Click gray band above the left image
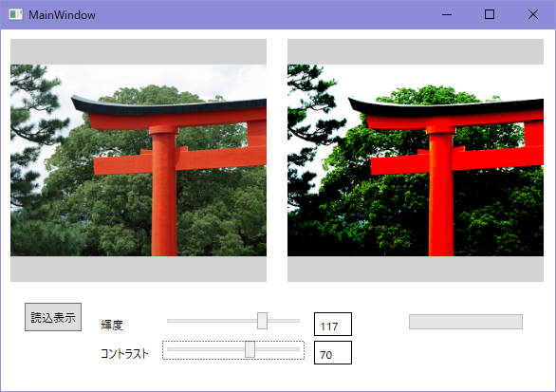 coord(139,52)
